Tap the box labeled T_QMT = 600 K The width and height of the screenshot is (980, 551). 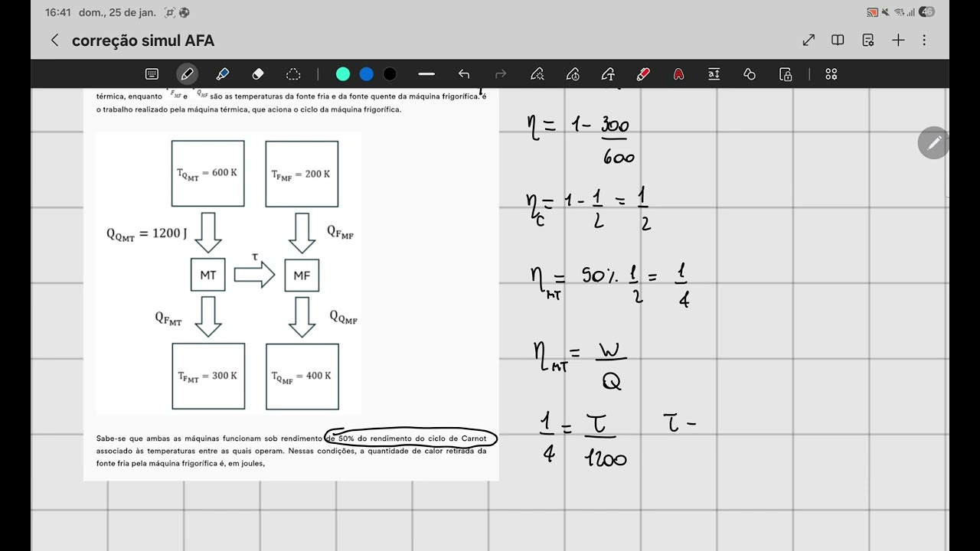208,174
